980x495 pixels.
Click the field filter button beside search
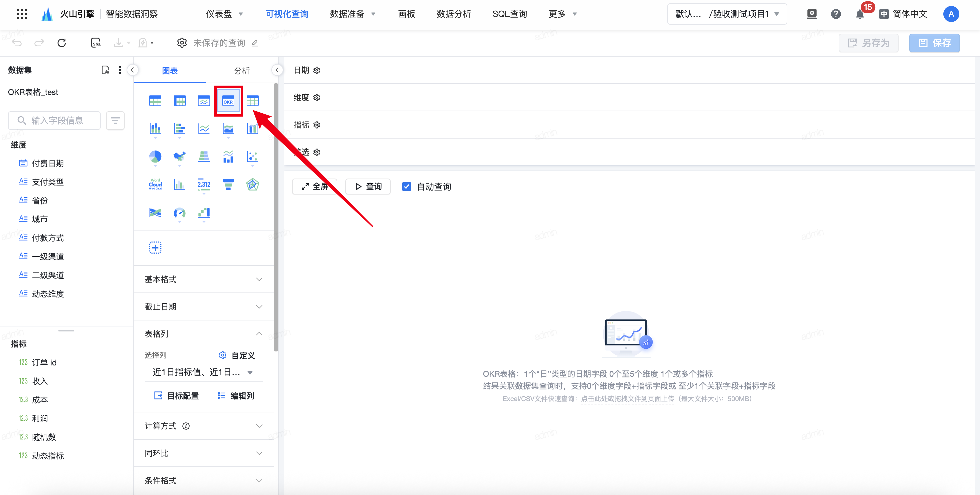(115, 121)
